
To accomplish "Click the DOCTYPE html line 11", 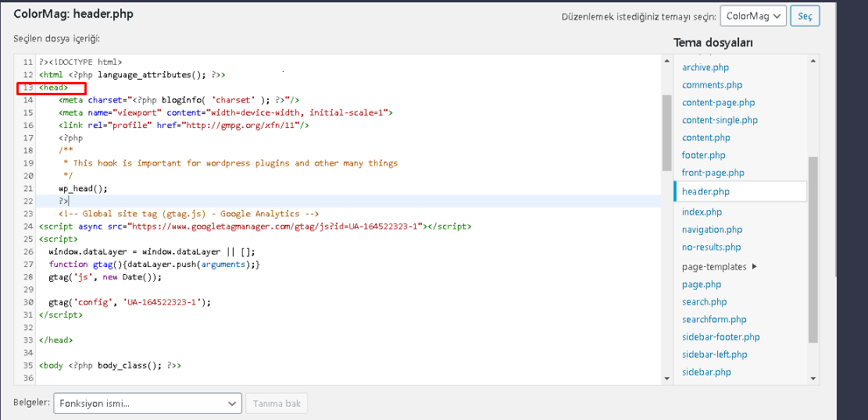I will [x=80, y=62].
